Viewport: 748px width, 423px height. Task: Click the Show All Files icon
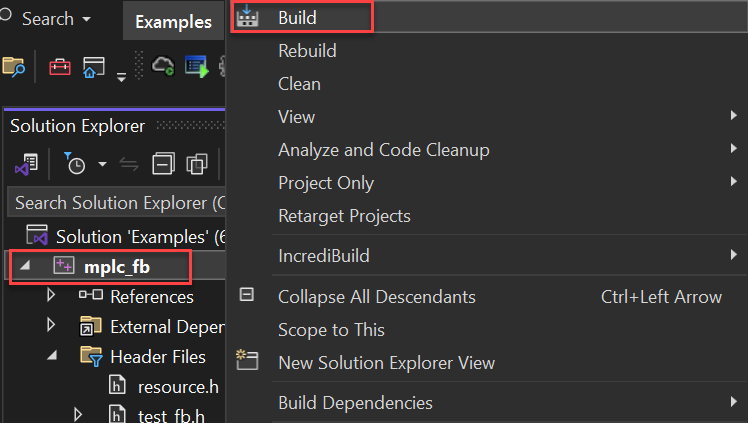pos(197,164)
